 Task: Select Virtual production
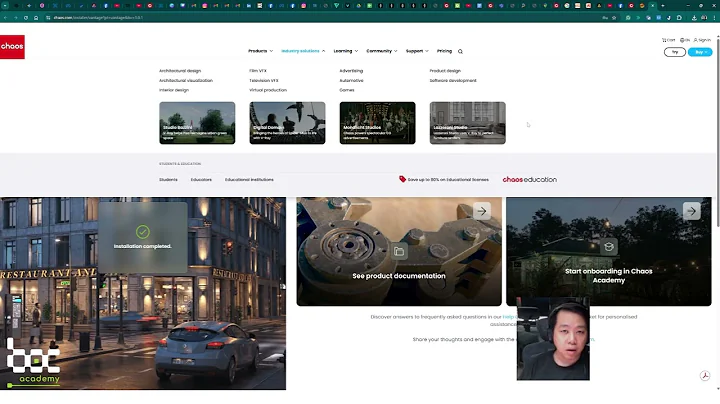[x=268, y=90]
